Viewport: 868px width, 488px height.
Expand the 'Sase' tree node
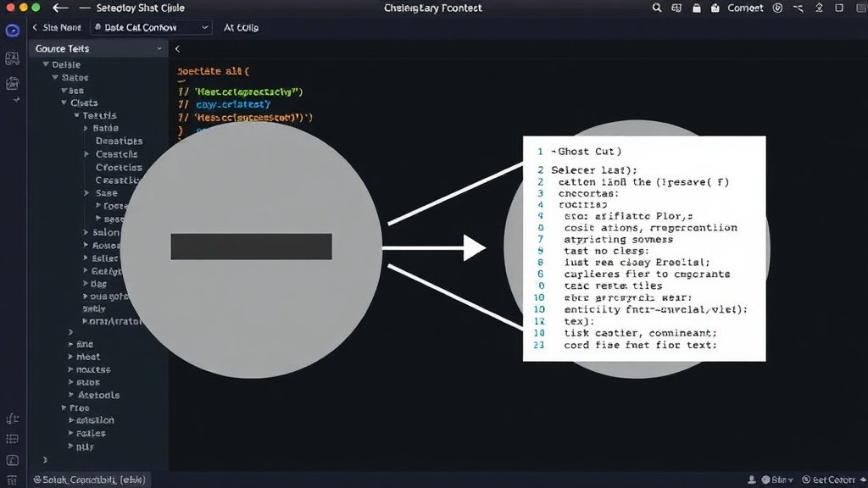click(x=86, y=193)
